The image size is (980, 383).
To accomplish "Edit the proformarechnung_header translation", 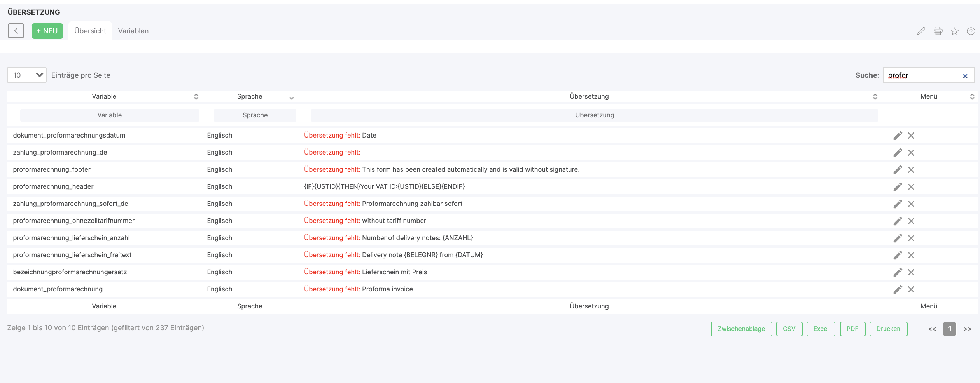I will coord(898,187).
